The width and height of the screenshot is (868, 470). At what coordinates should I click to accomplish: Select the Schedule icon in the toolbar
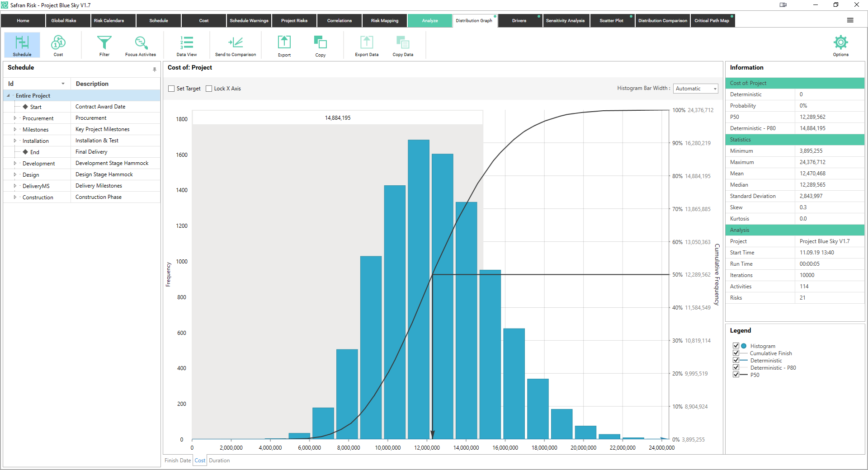pyautogui.click(x=22, y=45)
